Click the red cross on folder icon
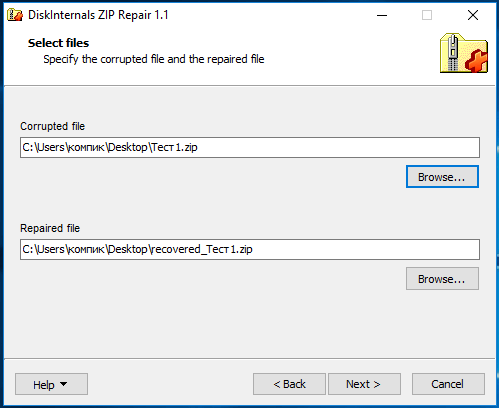Viewport: 499px width, 408px height. pyautogui.click(x=477, y=61)
